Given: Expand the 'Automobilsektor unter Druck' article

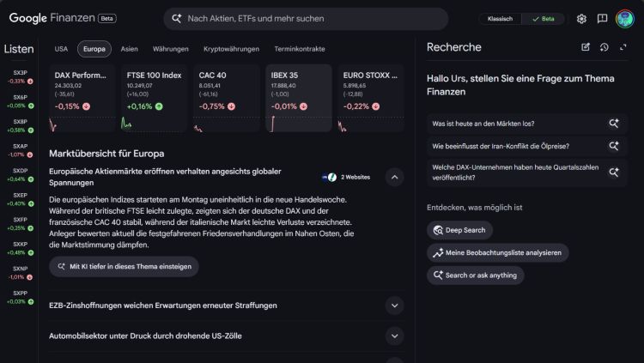Looking at the screenshot, I should click(x=394, y=336).
